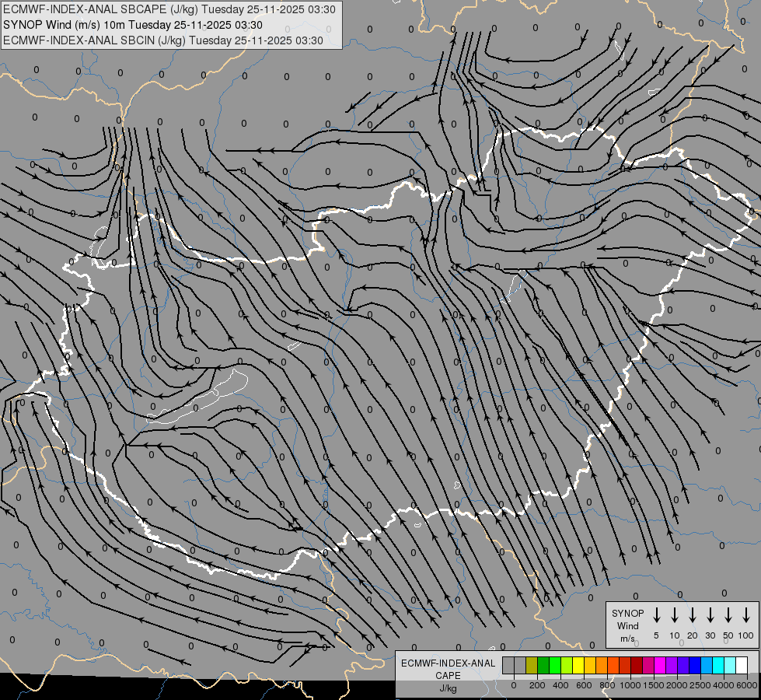Click the 30 m/s wind arrow in legend
Viewport: 761px width, 700px height.
[710, 615]
